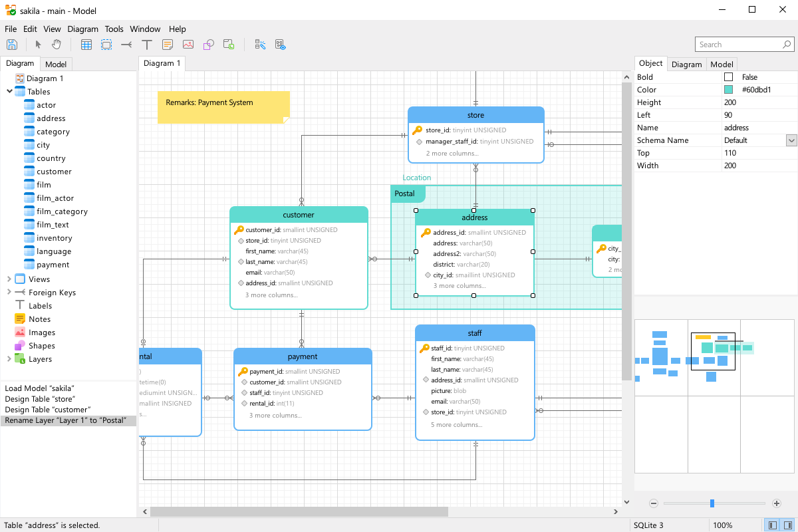Select Images node in the tree
Viewport: 798px width, 532px height.
[x=42, y=332]
